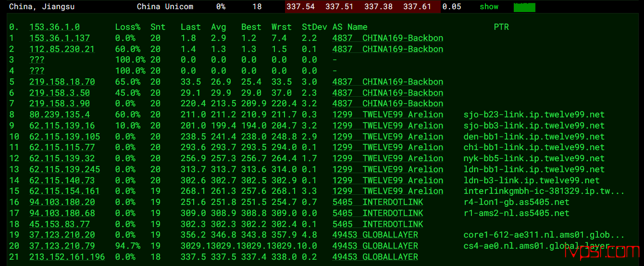Click AS 49453 GLOBALLAYER on hop 21

coord(375,257)
